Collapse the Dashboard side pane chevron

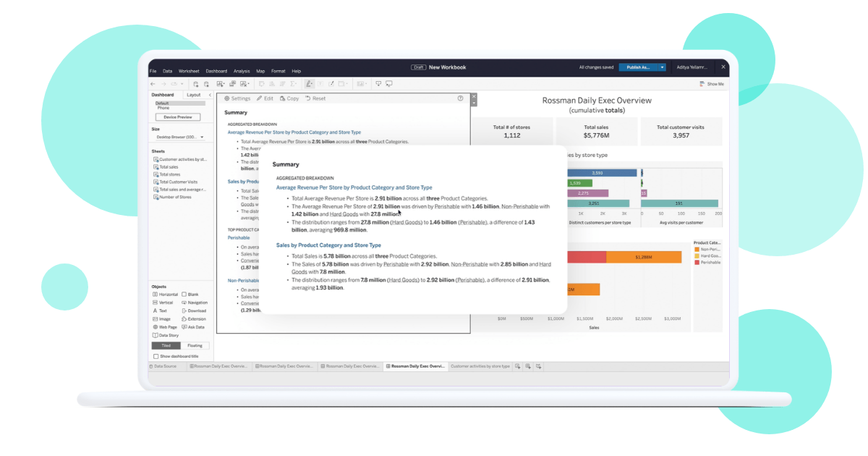(210, 95)
